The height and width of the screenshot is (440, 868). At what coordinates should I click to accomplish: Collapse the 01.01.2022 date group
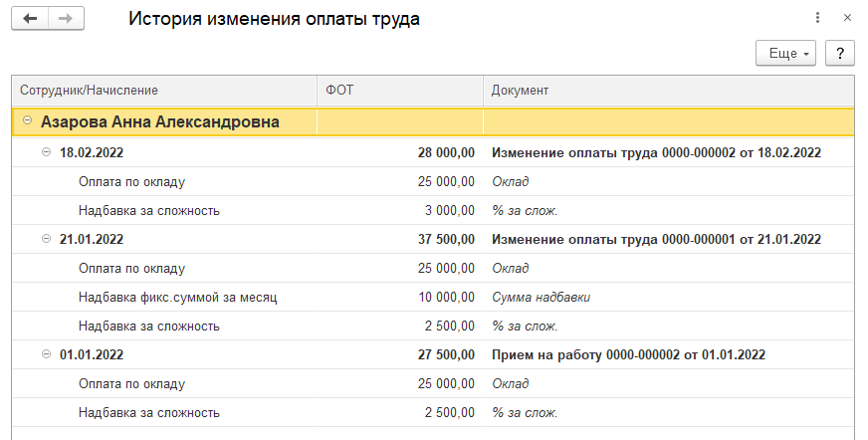46,354
